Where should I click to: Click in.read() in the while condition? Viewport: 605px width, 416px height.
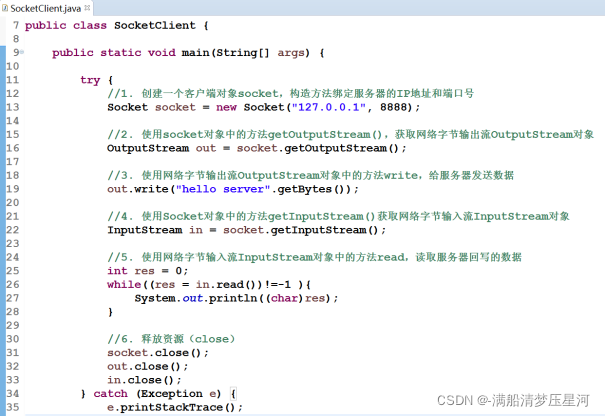coord(228,284)
